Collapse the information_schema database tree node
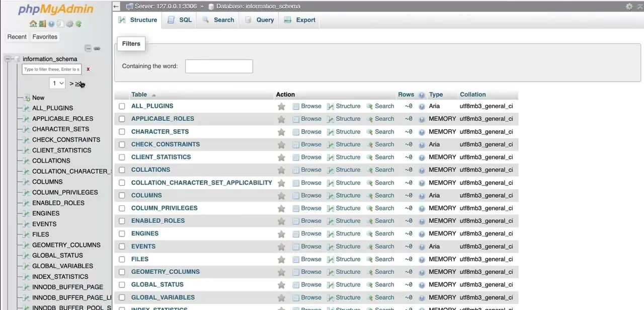The image size is (644, 310). [x=8, y=59]
